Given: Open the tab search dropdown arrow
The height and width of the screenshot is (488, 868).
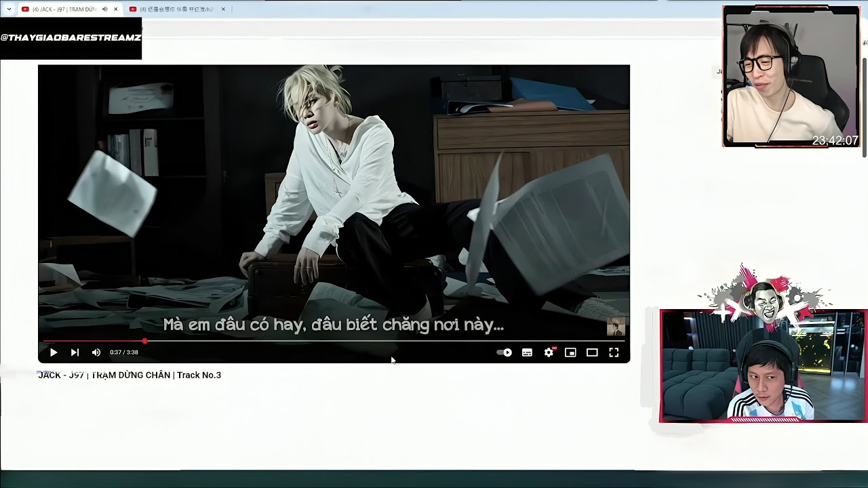Looking at the screenshot, I should click(9, 9).
